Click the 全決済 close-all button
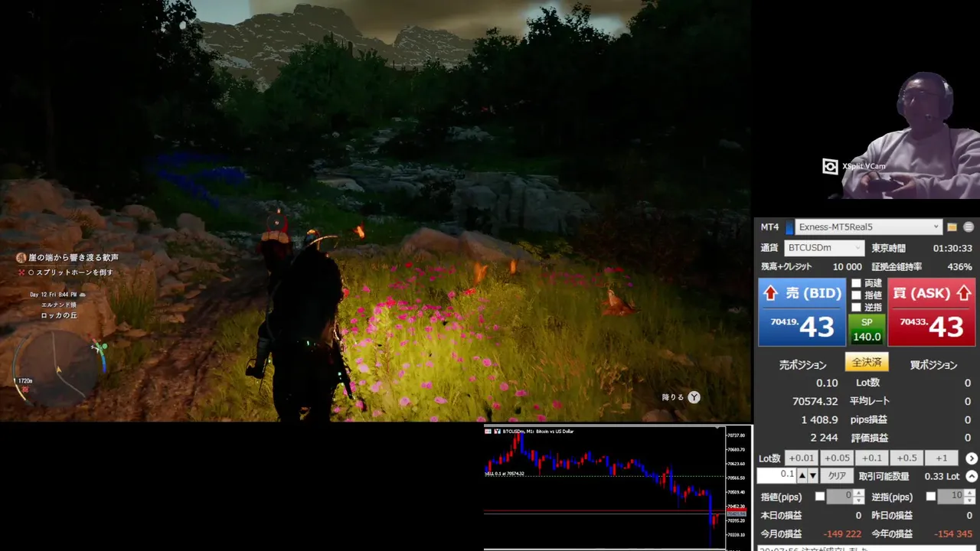Screen dimensions: 980x551 click(x=867, y=362)
